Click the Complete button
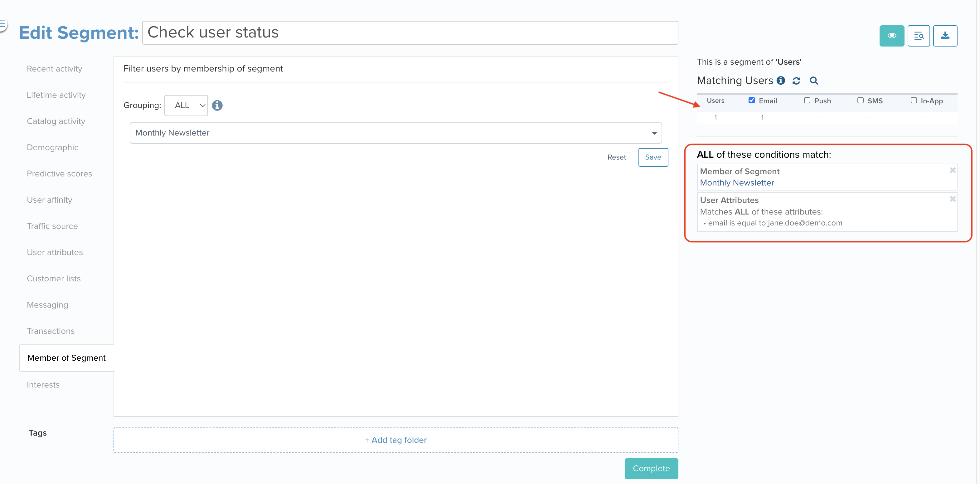 pyautogui.click(x=651, y=468)
